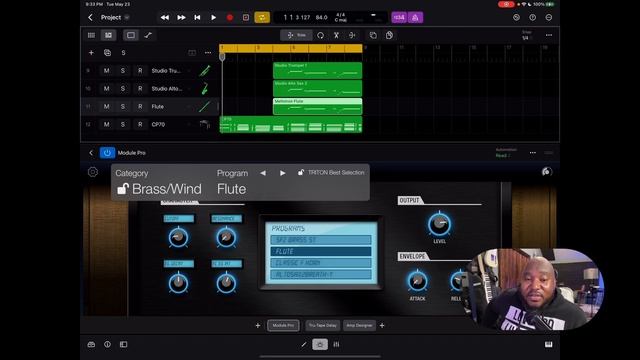640x360 pixels.
Task: Mute the Studio Trumpet track
Action: click(x=107, y=71)
